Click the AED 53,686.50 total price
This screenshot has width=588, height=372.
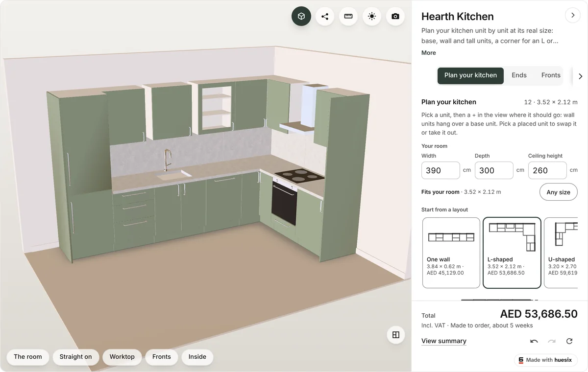[x=539, y=314]
